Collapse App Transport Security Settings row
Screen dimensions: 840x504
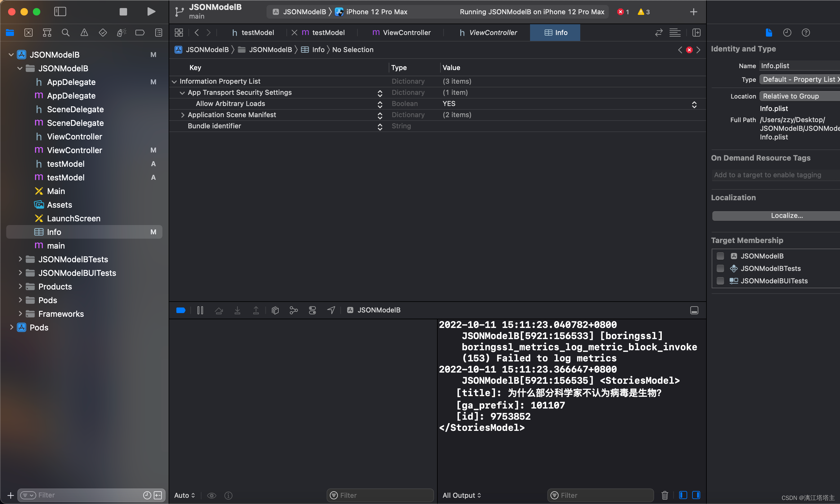coord(182,93)
